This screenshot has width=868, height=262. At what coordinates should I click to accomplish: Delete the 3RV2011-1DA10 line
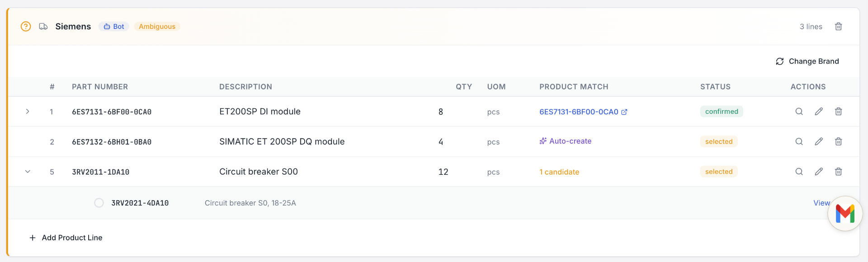(838, 172)
